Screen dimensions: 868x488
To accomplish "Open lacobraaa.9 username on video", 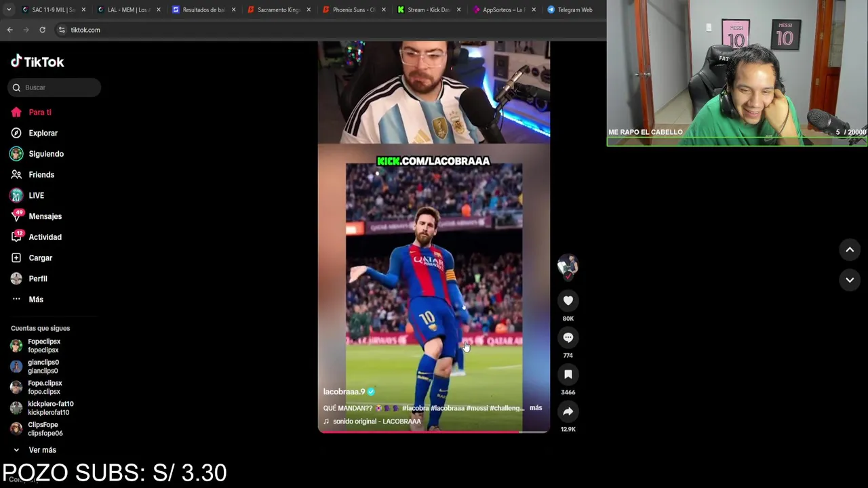I will [344, 392].
